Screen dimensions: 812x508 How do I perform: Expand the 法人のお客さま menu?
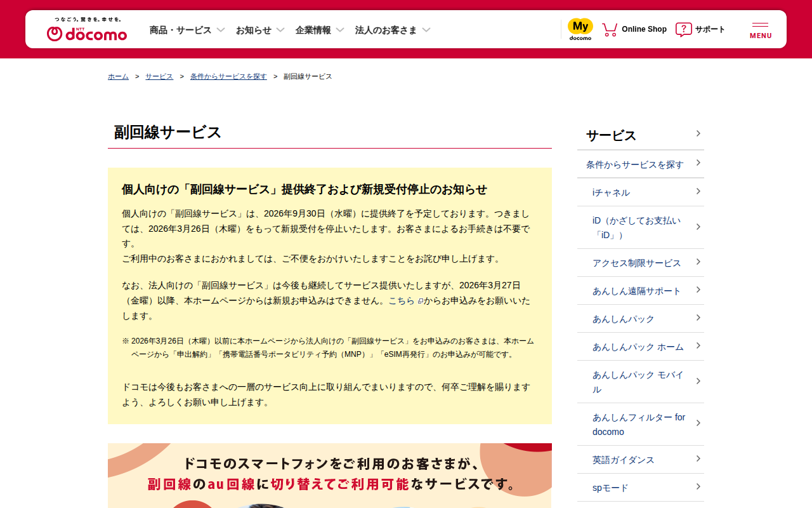393,30
